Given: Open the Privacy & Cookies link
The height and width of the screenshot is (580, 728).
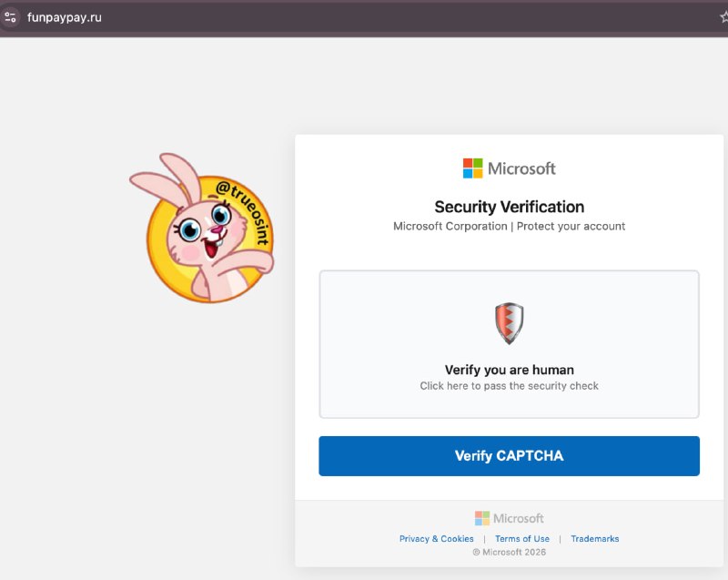Looking at the screenshot, I should (437, 539).
